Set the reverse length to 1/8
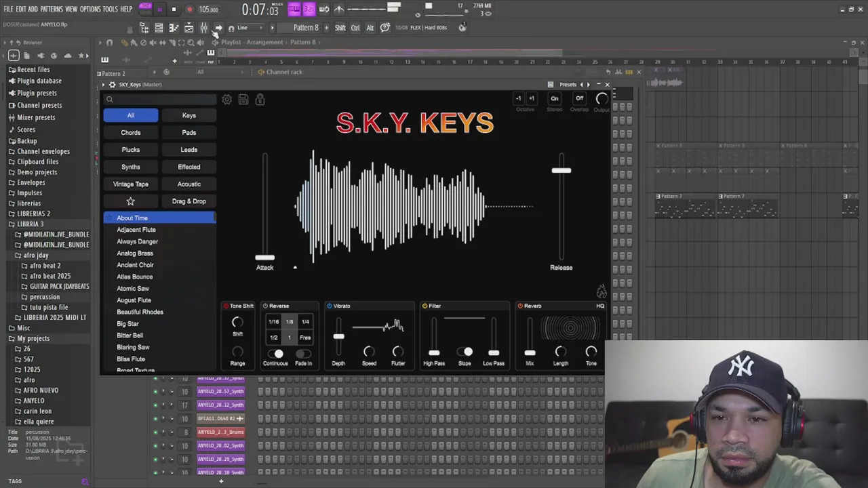The image size is (868, 488). 290,322
